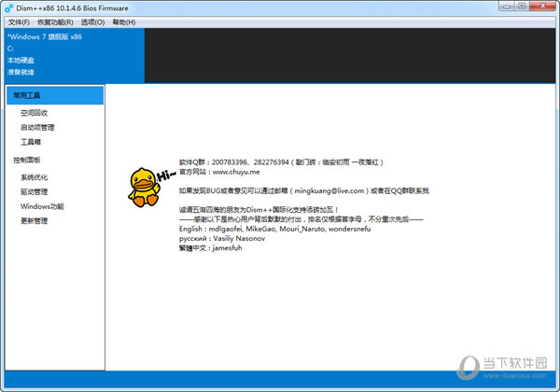
Task: Open 启动项管理 in the sidebar
Action: point(37,128)
